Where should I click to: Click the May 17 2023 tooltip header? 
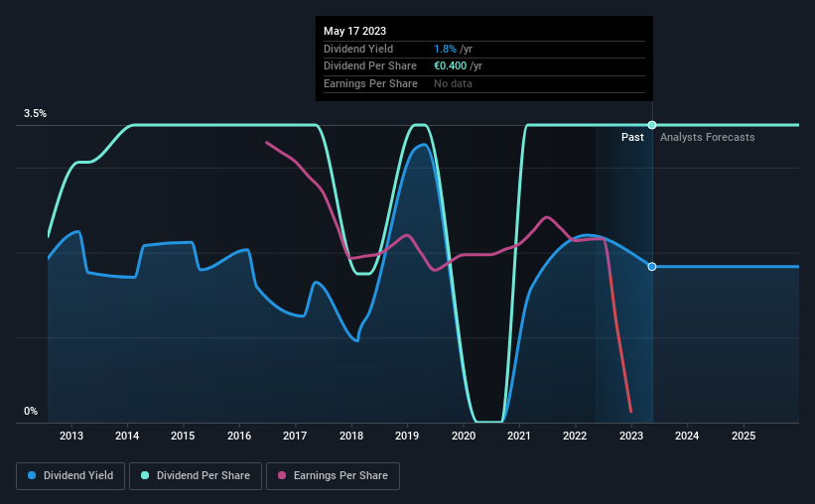(354, 31)
